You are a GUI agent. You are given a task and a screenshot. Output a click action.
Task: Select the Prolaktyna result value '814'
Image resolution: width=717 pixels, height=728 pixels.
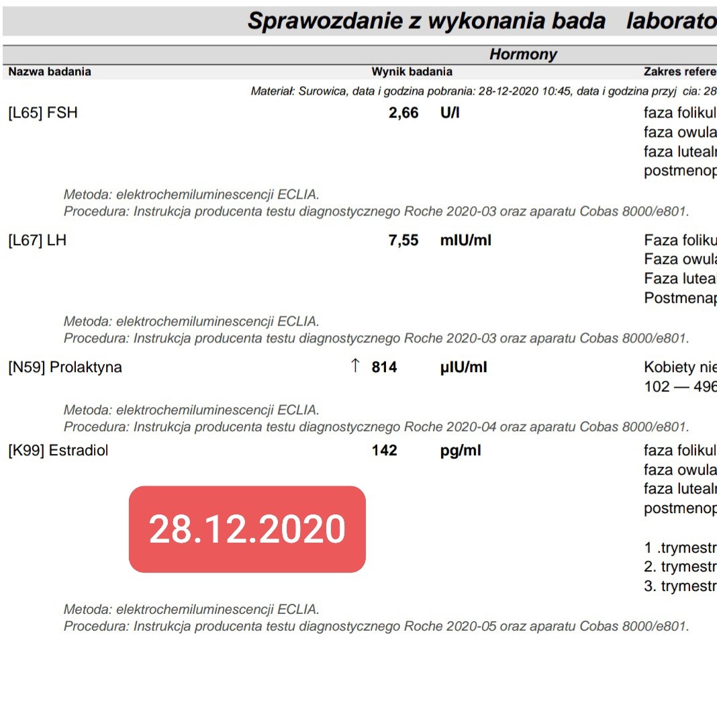point(384,367)
